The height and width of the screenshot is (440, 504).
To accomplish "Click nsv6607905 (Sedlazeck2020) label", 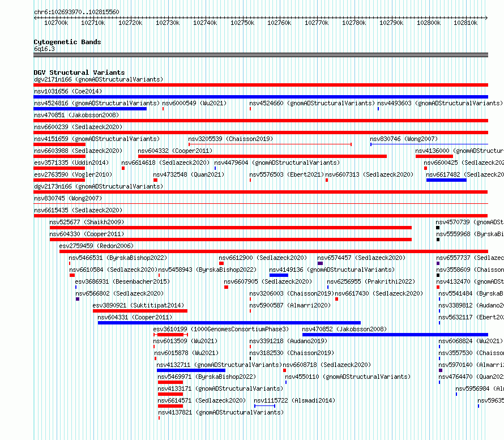I will [268, 281].
